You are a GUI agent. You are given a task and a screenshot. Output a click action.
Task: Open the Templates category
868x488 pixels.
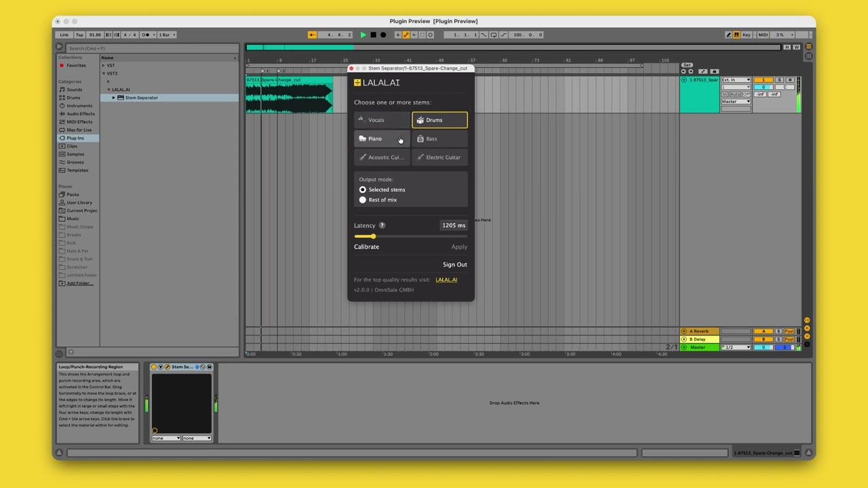click(x=77, y=171)
